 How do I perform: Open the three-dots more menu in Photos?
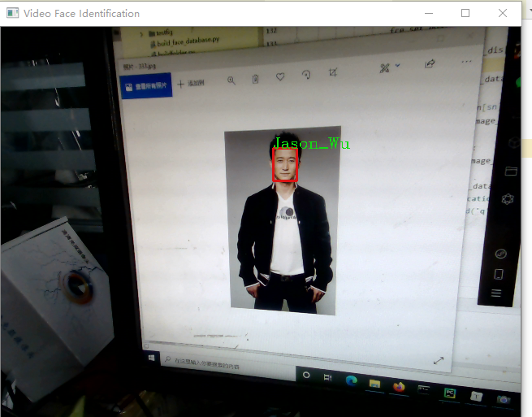pyautogui.click(x=466, y=62)
